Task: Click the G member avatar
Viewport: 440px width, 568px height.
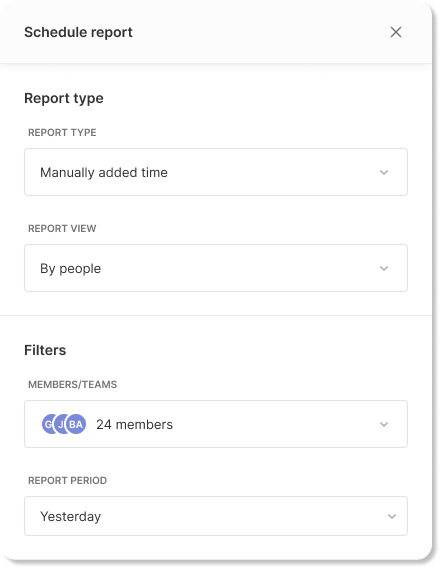Action: (48, 424)
